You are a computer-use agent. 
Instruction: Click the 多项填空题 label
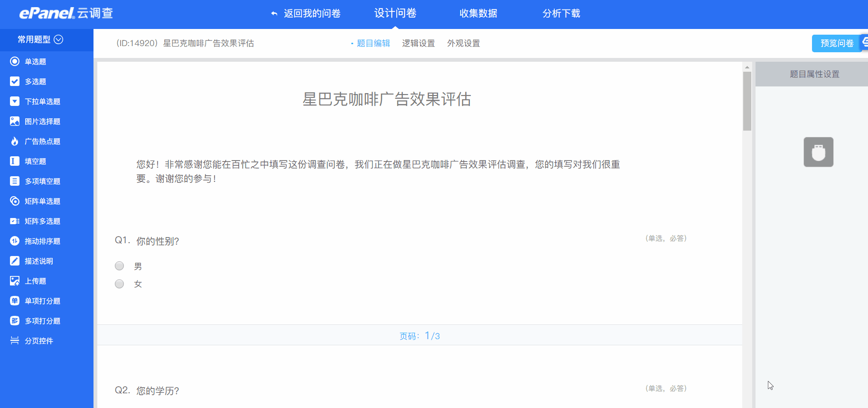[x=42, y=181]
